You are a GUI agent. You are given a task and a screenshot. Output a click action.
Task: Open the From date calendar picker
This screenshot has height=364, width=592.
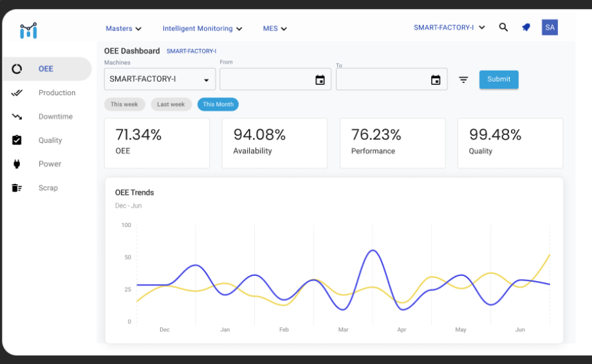tap(320, 80)
